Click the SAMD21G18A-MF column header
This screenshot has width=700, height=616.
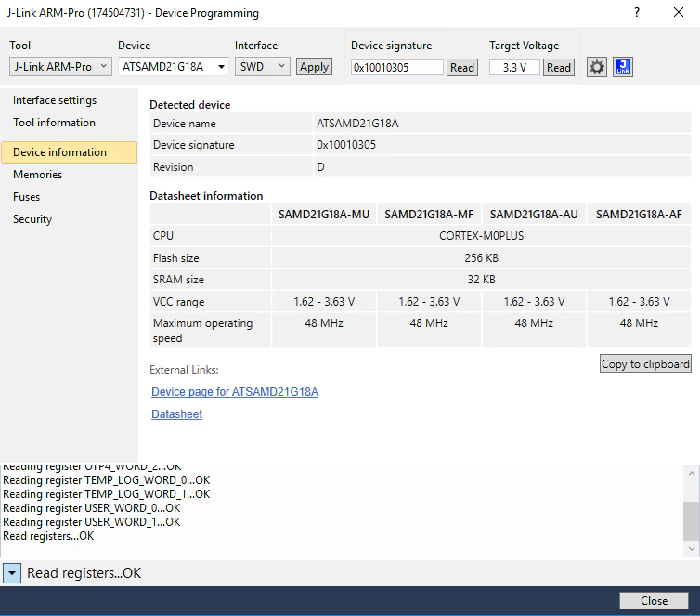pyautogui.click(x=429, y=215)
